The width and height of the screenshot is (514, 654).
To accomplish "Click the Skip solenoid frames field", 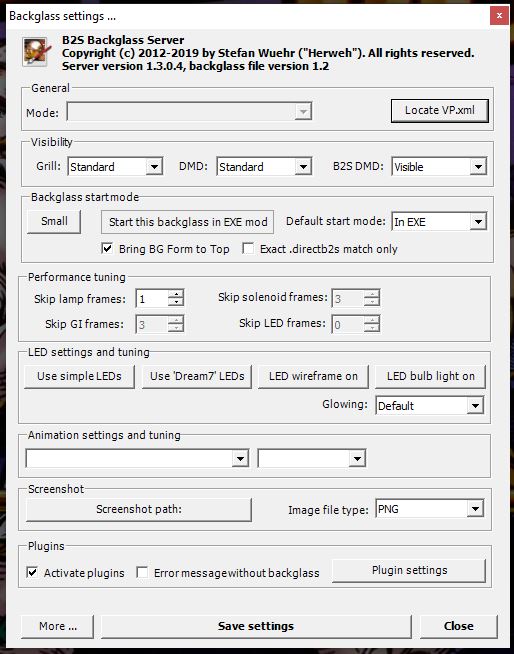I will (x=355, y=298).
